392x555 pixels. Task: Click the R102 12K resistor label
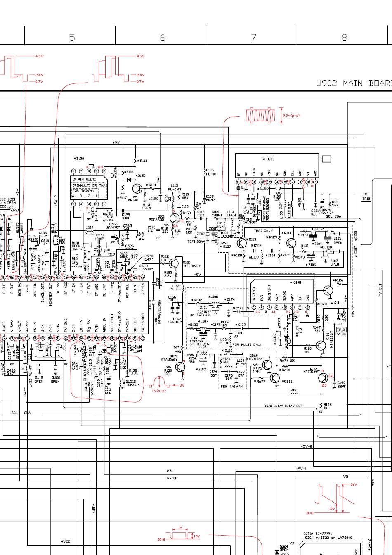click(277, 198)
